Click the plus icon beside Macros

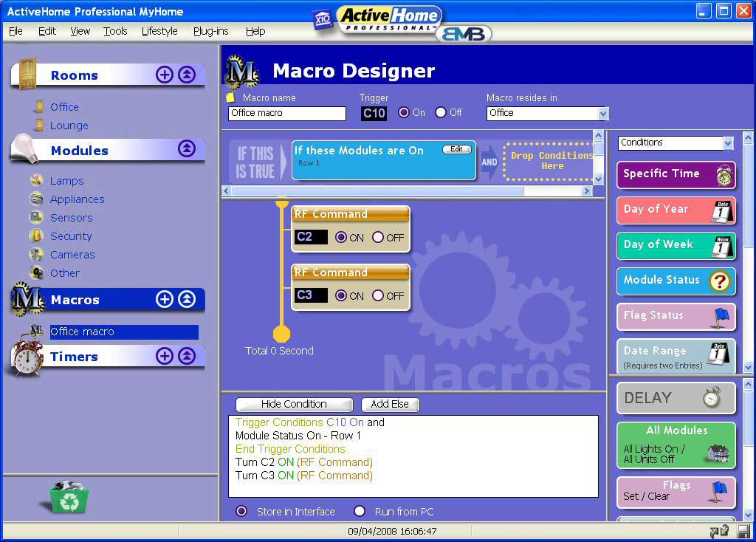pos(164,299)
